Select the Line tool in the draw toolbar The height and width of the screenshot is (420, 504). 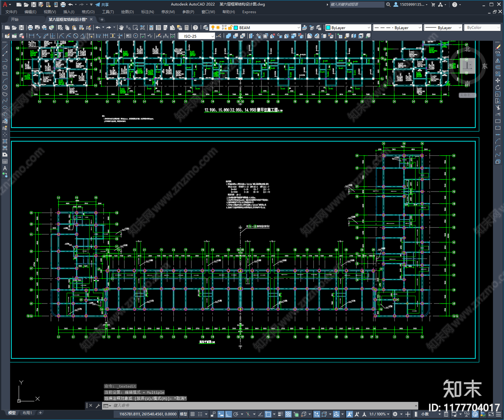[x=5, y=47]
